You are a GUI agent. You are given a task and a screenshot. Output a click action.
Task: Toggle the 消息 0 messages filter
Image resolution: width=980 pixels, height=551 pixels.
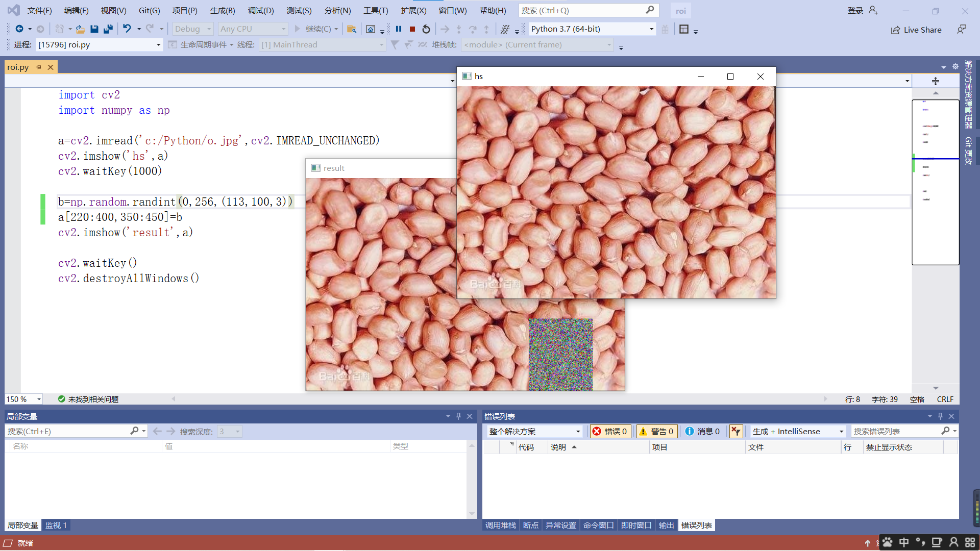(x=702, y=431)
